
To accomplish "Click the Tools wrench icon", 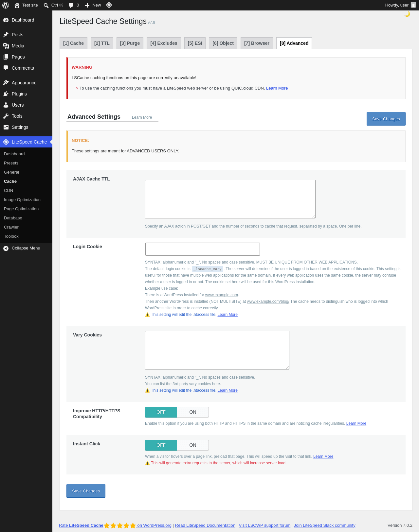I will coord(6,116).
